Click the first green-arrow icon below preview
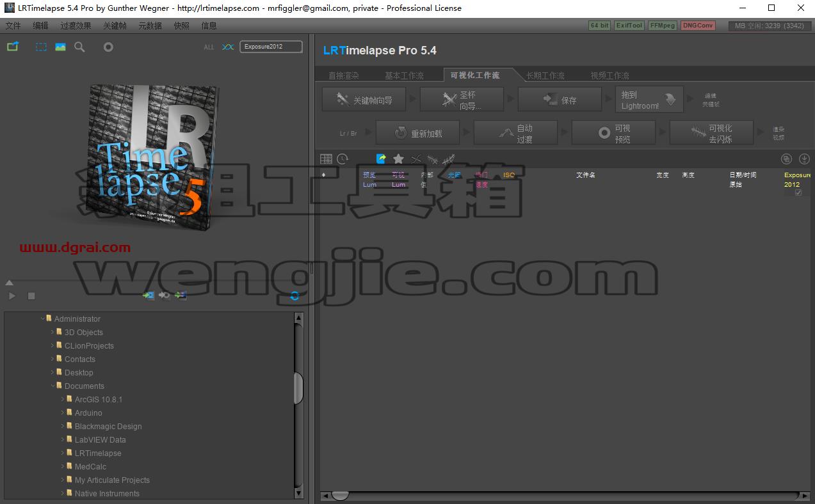 pyautogui.click(x=149, y=295)
